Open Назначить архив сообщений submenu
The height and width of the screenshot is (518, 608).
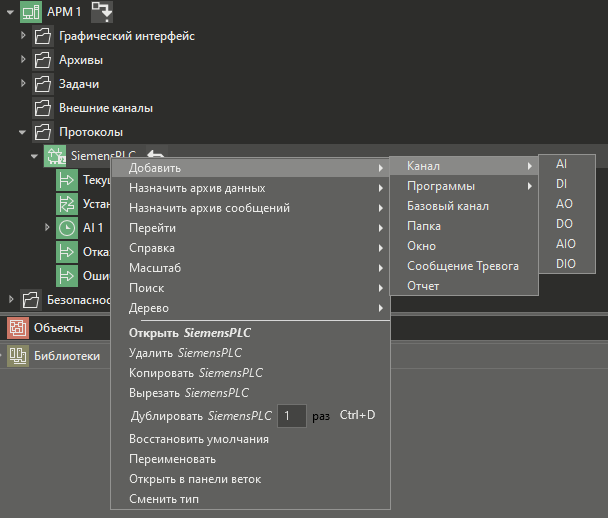[x=250, y=208]
